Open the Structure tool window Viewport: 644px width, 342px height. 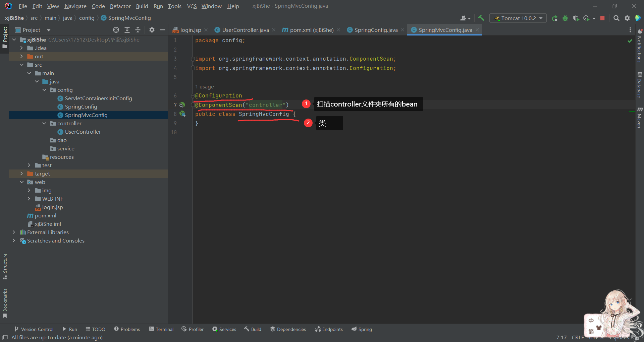tap(5, 266)
